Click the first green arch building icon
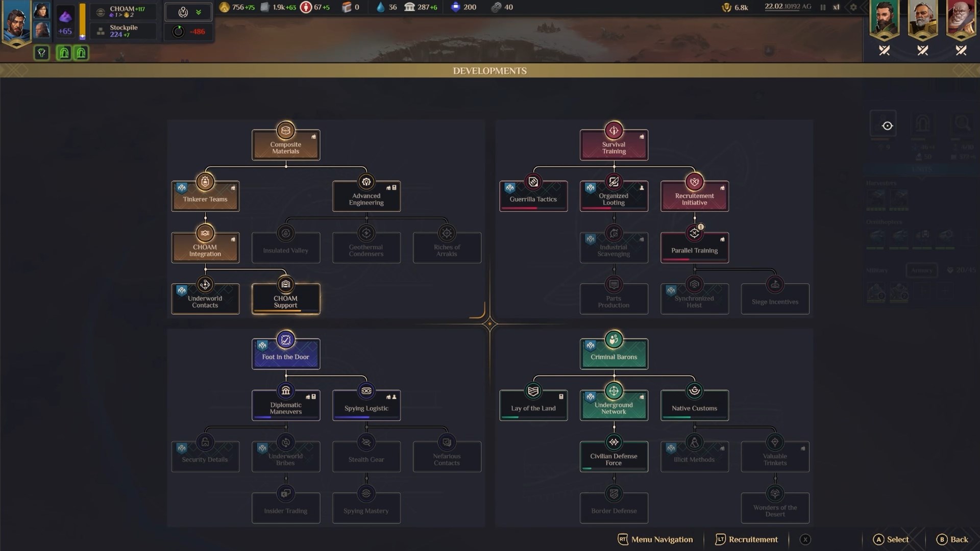980x551 pixels. (x=64, y=53)
